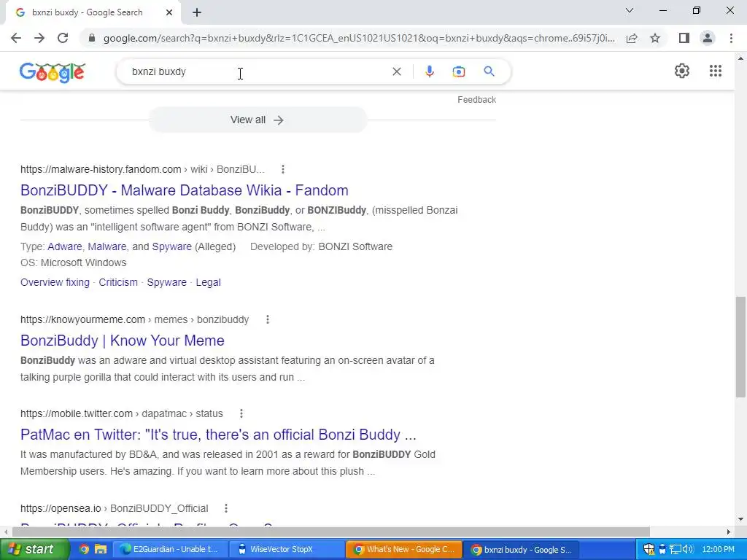
Task: Bookmark this tab with star icon
Action: [655, 38]
